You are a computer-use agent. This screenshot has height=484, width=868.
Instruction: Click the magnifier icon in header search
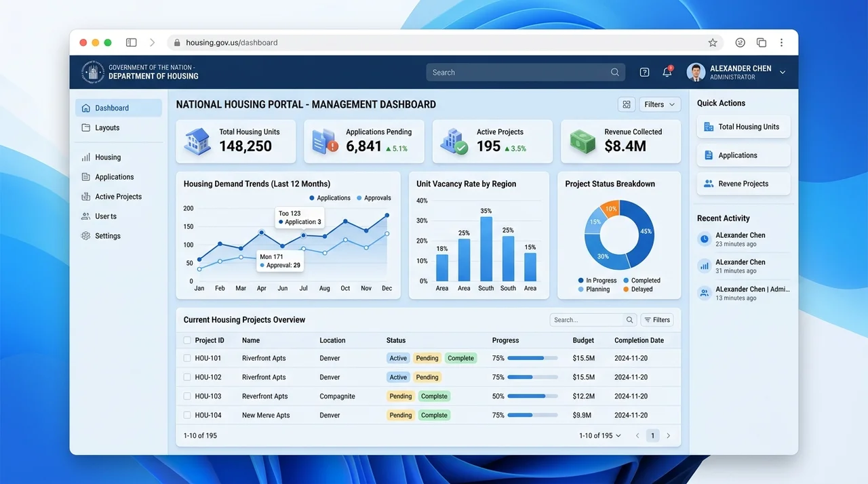tap(615, 73)
